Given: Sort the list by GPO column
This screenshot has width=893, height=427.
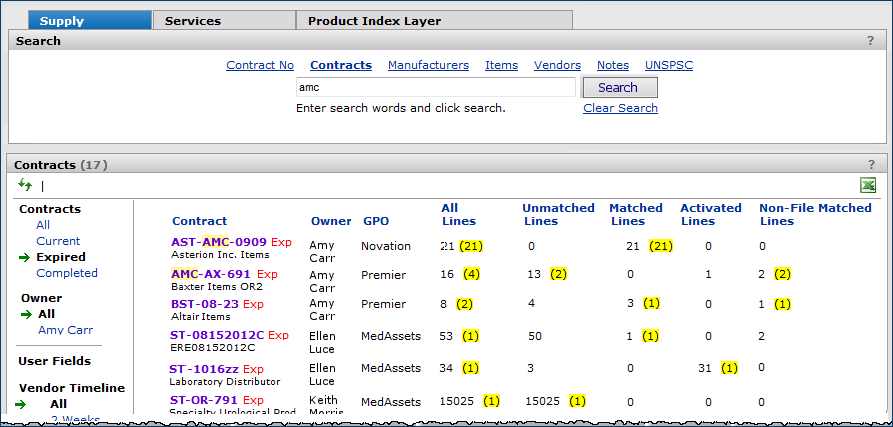Looking at the screenshot, I should (376, 221).
